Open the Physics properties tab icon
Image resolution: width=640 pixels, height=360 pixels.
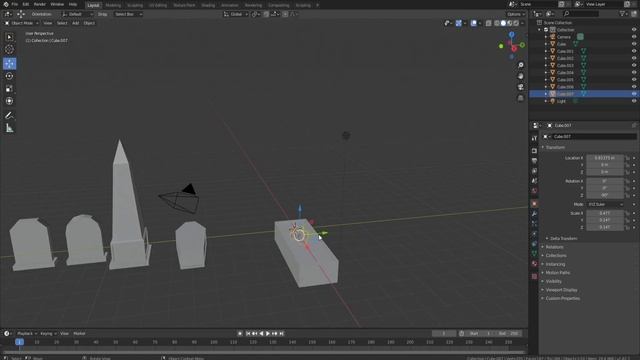534,234
